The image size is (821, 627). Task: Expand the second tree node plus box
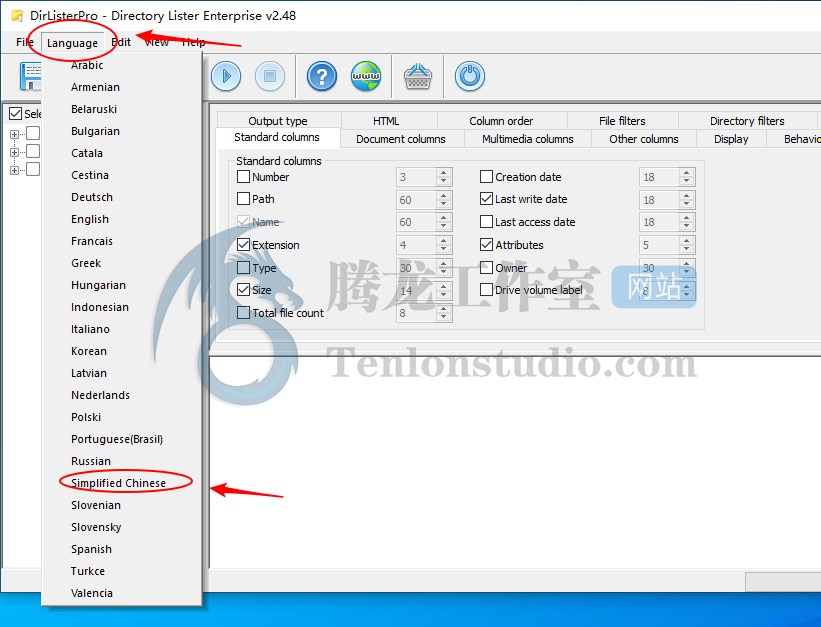(x=14, y=152)
